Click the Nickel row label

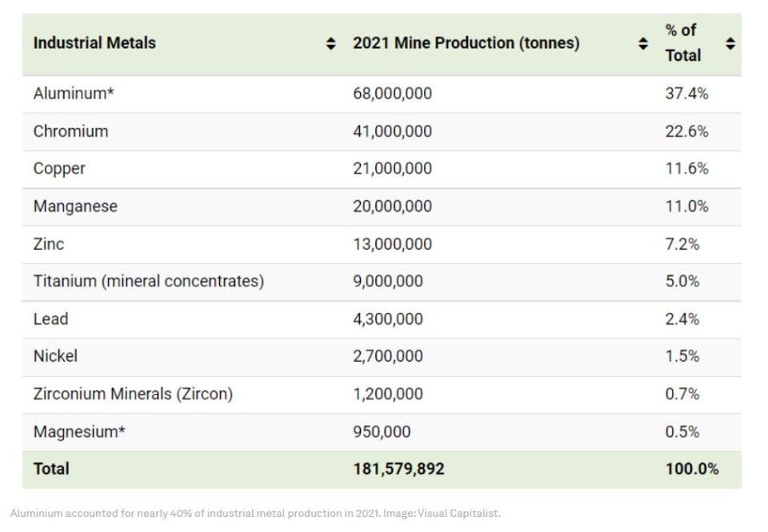[55, 356]
